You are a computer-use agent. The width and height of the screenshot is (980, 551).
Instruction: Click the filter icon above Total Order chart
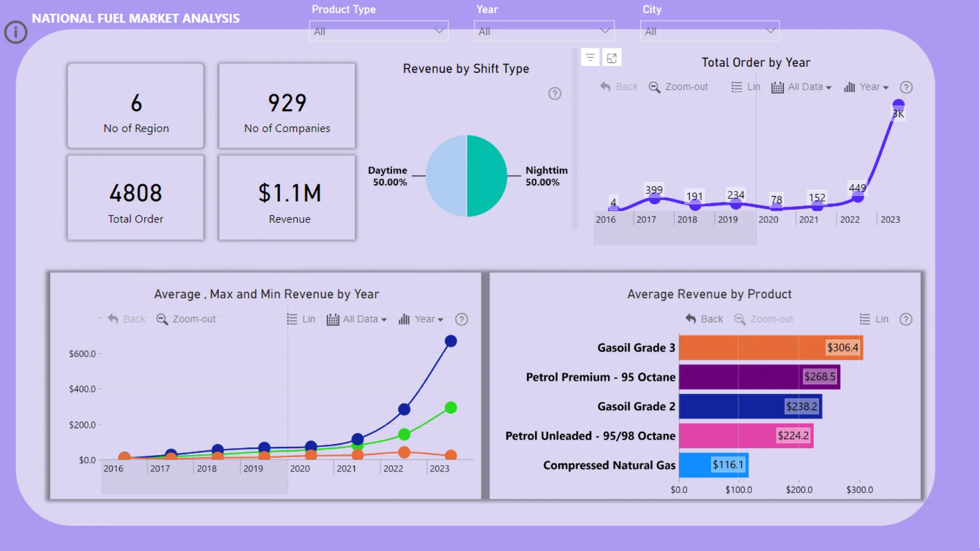click(591, 58)
